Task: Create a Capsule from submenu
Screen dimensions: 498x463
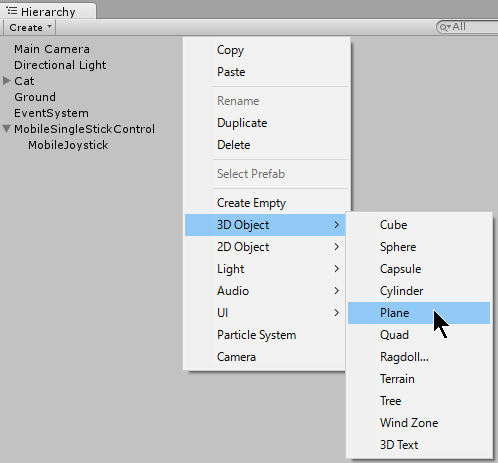Action: [x=419, y=269]
